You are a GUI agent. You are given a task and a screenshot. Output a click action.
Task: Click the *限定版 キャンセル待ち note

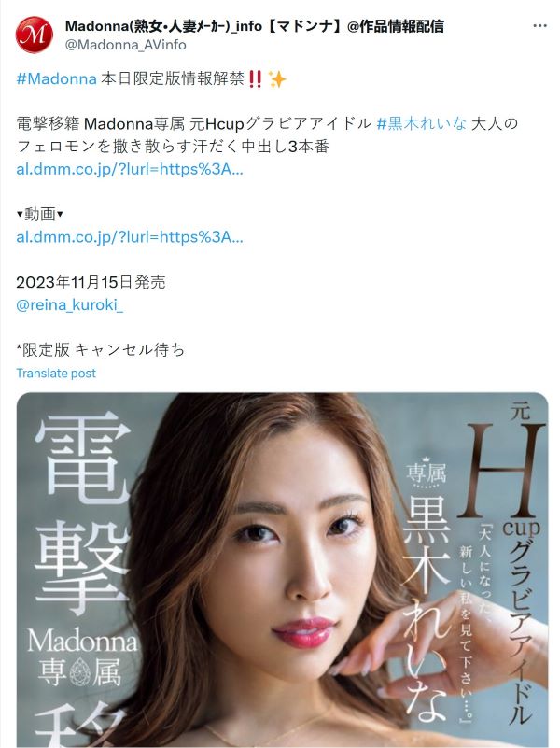pos(100,349)
